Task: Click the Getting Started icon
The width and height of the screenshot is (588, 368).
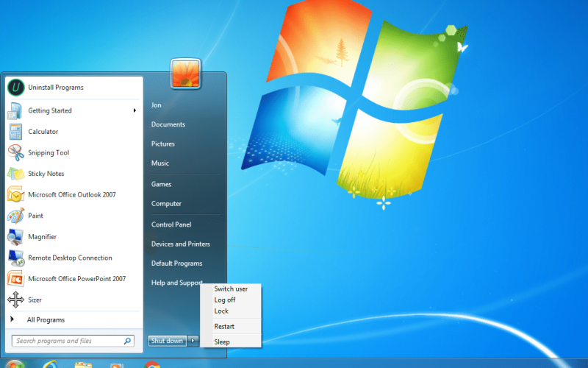Action: coord(15,111)
